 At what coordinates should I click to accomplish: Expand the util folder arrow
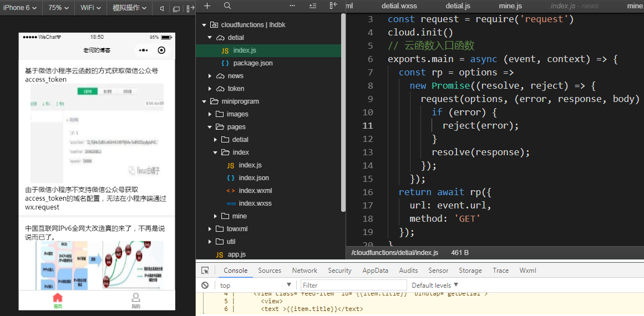[210, 241]
